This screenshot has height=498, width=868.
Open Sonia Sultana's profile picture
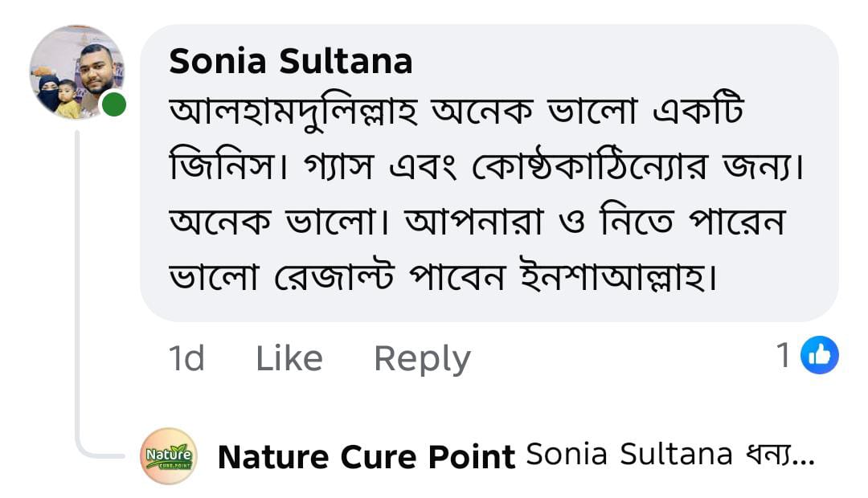76,72
